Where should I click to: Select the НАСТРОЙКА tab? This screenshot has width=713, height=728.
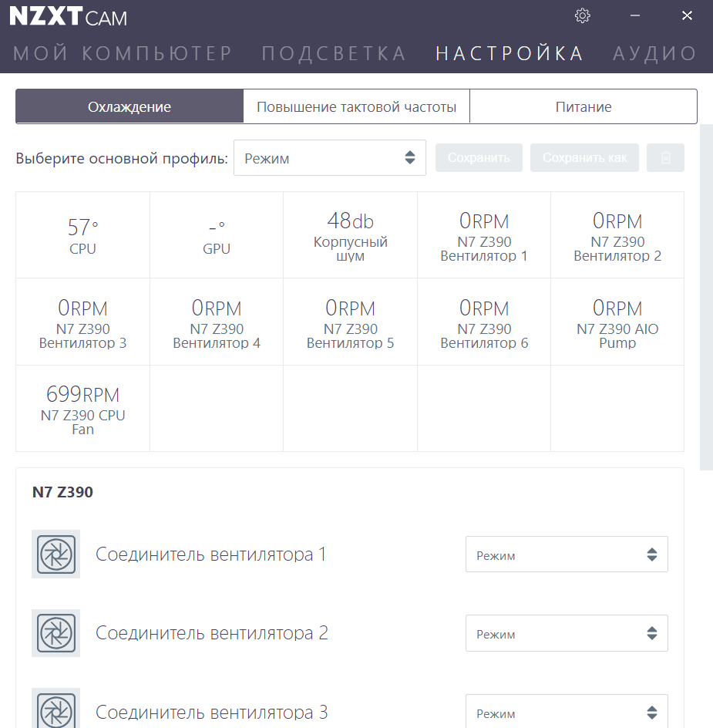point(510,53)
